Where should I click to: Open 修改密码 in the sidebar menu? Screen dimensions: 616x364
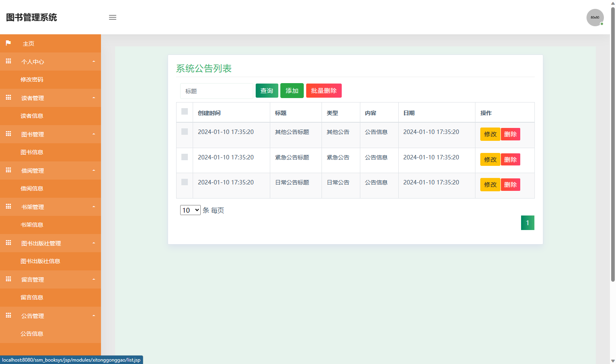pos(32,79)
